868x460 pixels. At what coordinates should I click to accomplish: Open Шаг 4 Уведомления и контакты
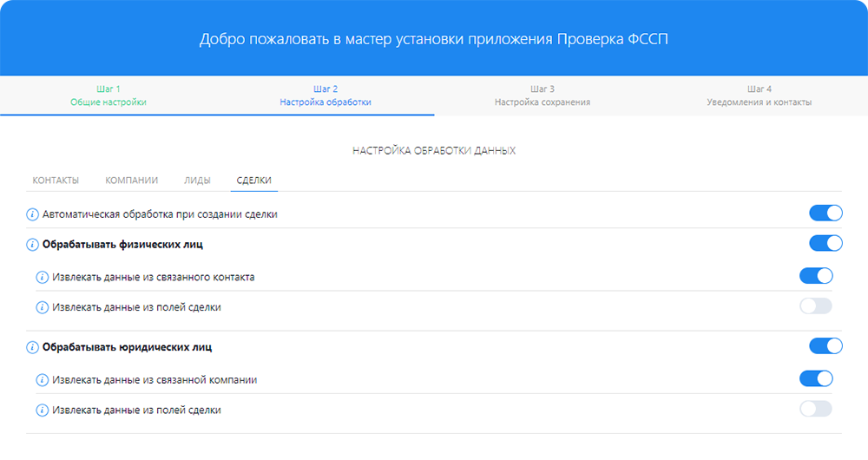pyautogui.click(x=759, y=95)
